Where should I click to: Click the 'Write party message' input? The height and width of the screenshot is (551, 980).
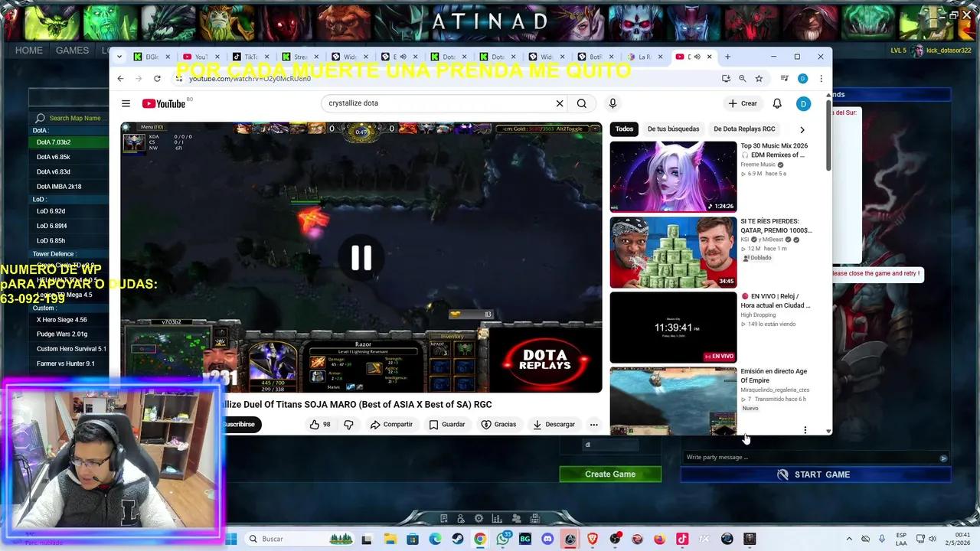click(815, 458)
